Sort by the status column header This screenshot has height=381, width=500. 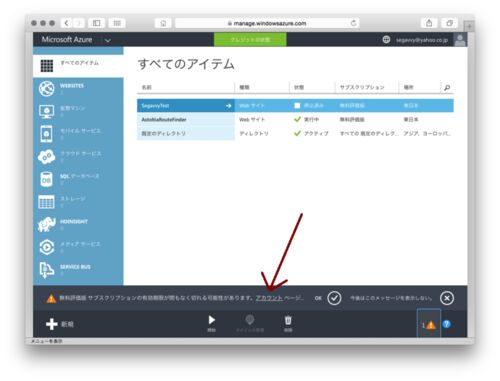[299, 87]
